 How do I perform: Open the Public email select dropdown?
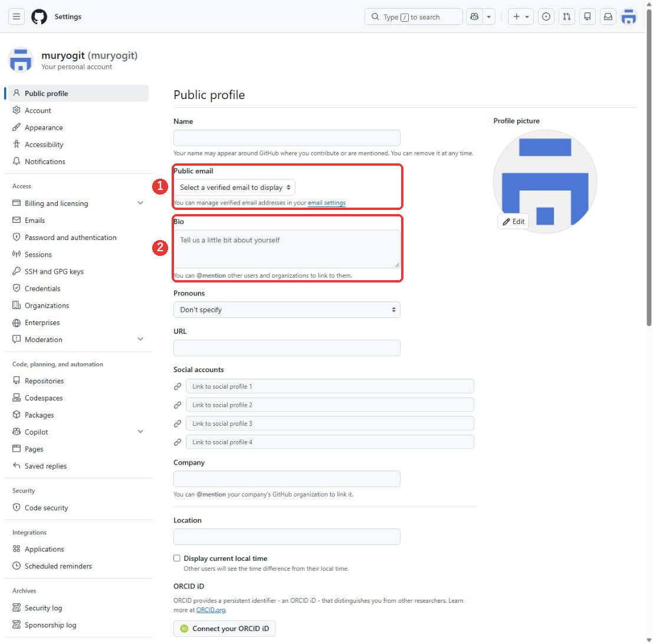click(x=234, y=188)
